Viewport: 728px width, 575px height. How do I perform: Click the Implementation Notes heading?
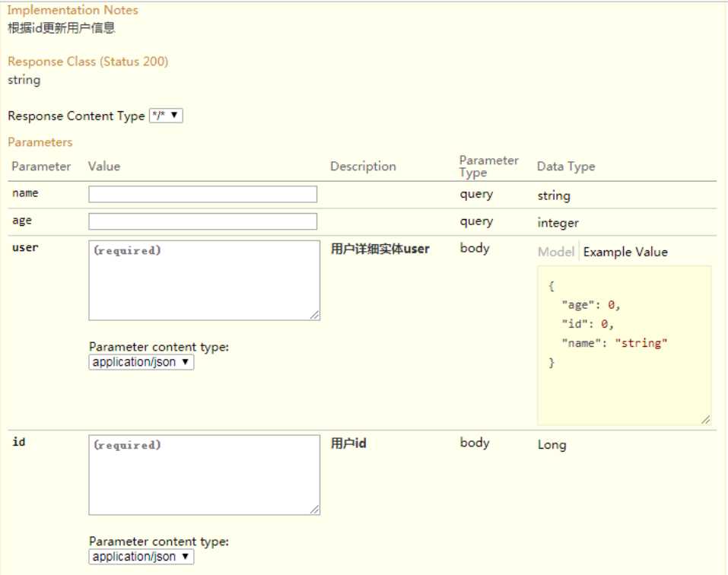(x=73, y=10)
